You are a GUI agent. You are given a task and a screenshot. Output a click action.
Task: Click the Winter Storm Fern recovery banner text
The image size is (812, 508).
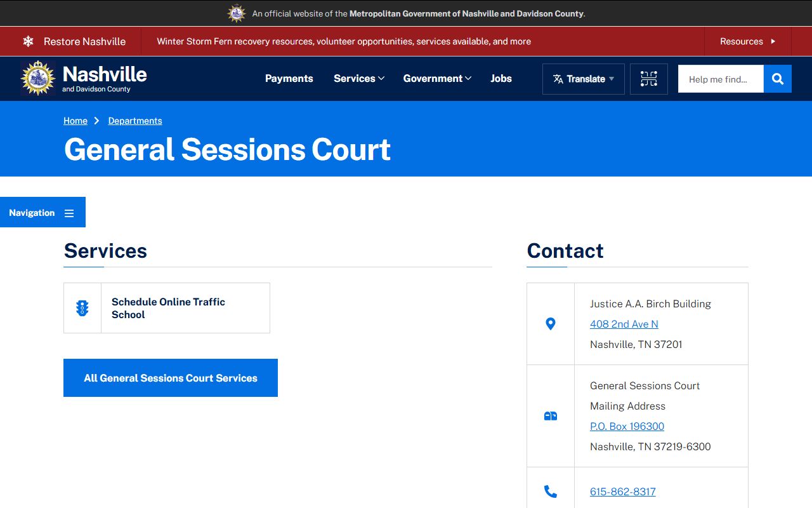pyautogui.click(x=344, y=41)
